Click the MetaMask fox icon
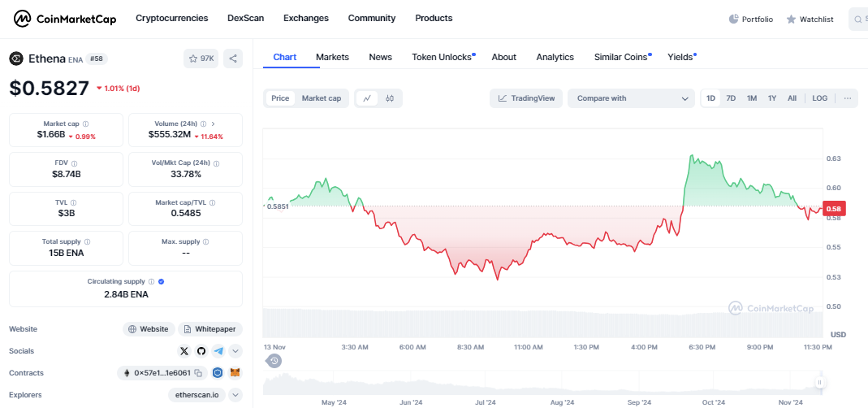868x408 pixels. point(235,373)
